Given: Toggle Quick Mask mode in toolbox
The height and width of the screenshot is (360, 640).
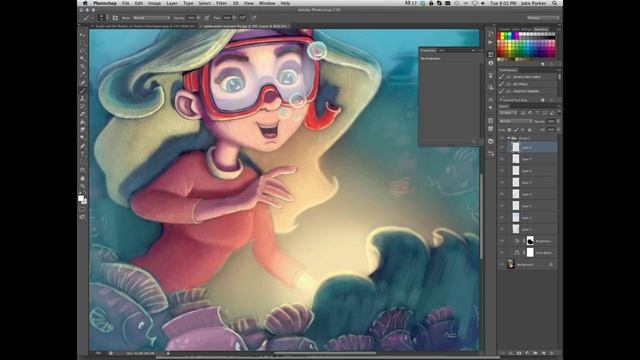Looking at the screenshot, I should [83, 209].
